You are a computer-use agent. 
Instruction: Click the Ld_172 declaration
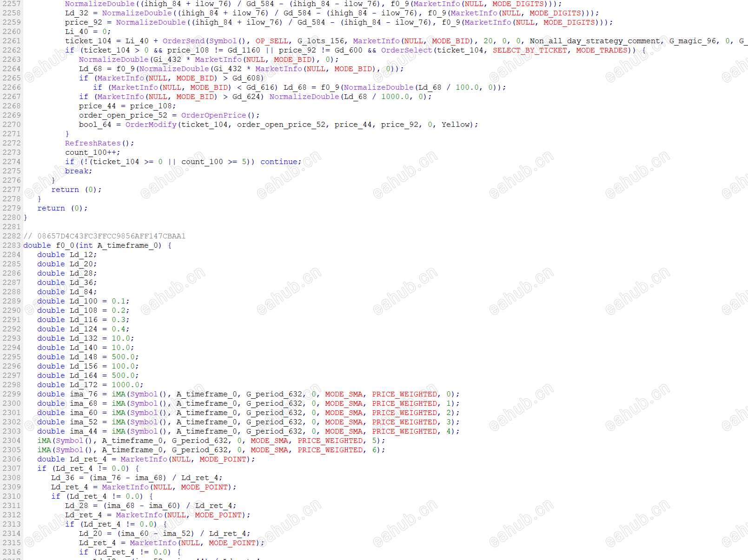pos(90,385)
